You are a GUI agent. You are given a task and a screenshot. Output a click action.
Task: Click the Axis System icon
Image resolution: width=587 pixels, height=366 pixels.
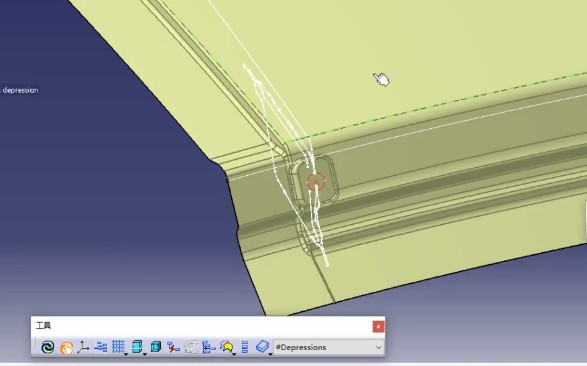coord(83,347)
